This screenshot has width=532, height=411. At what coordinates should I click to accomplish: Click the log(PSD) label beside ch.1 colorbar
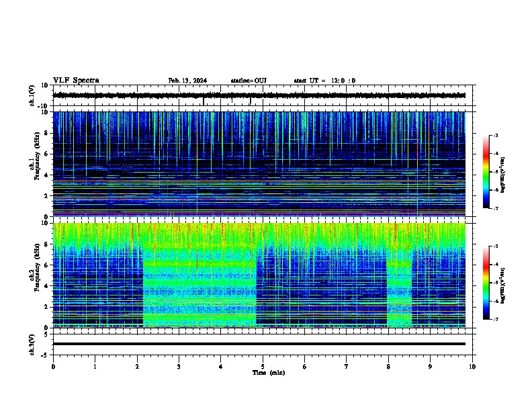click(x=503, y=175)
